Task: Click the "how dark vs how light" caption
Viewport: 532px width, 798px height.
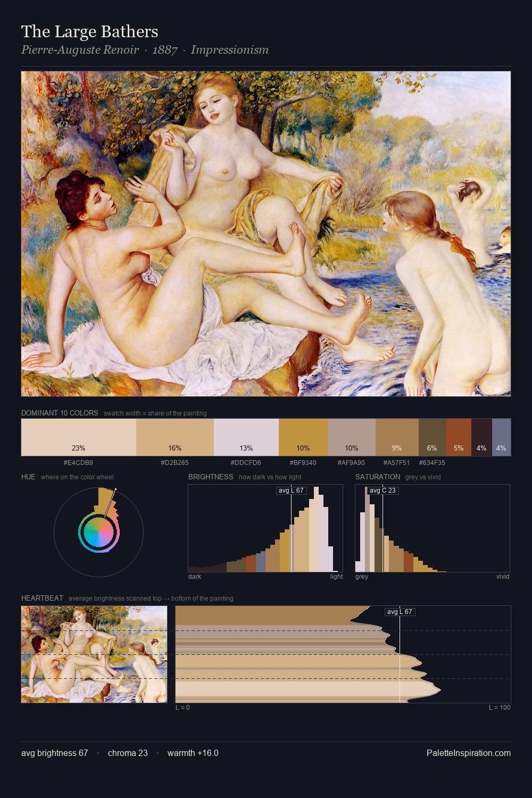Action: pos(270,477)
